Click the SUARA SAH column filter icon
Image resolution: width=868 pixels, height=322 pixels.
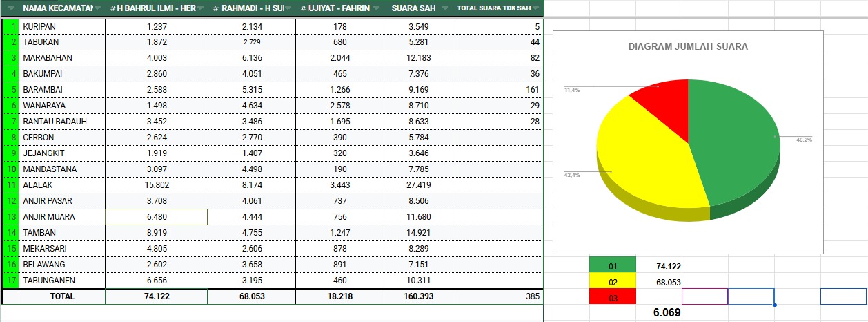tap(444, 9)
